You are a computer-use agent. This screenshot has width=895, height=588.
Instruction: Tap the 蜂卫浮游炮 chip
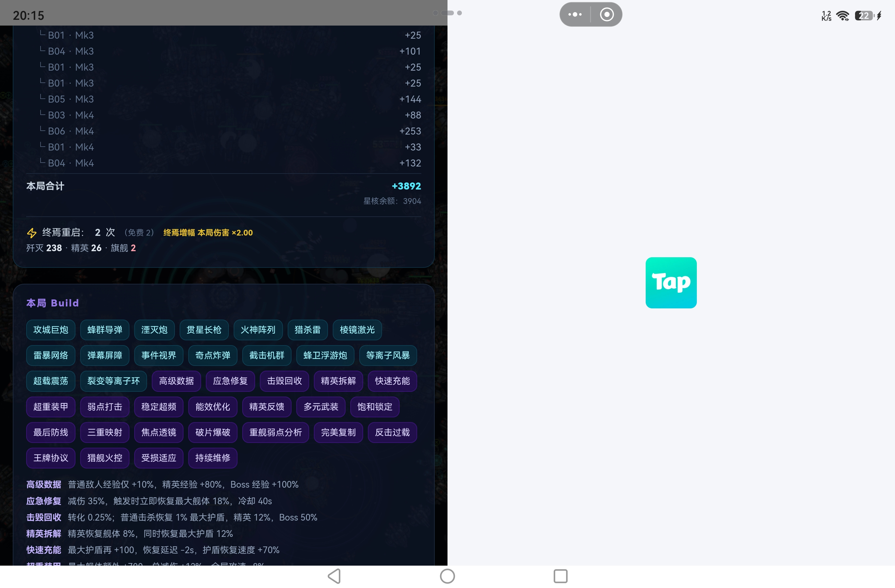(325, 355)
